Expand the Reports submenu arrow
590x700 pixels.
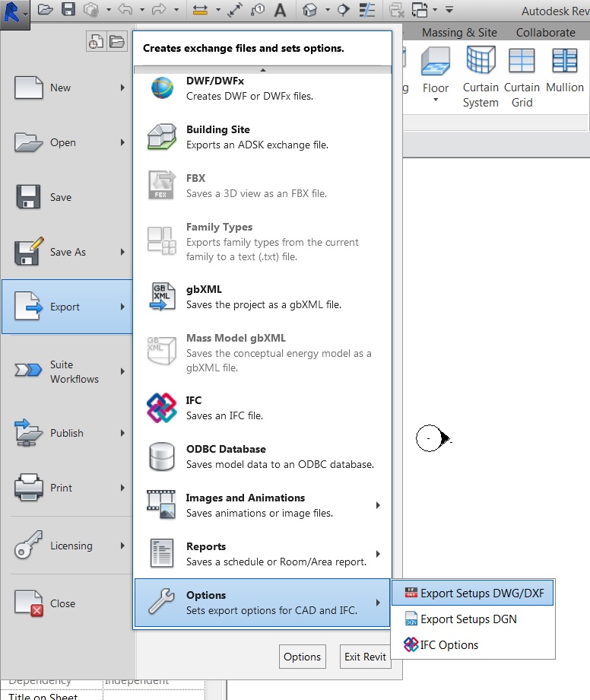click(x=378, y=554)
